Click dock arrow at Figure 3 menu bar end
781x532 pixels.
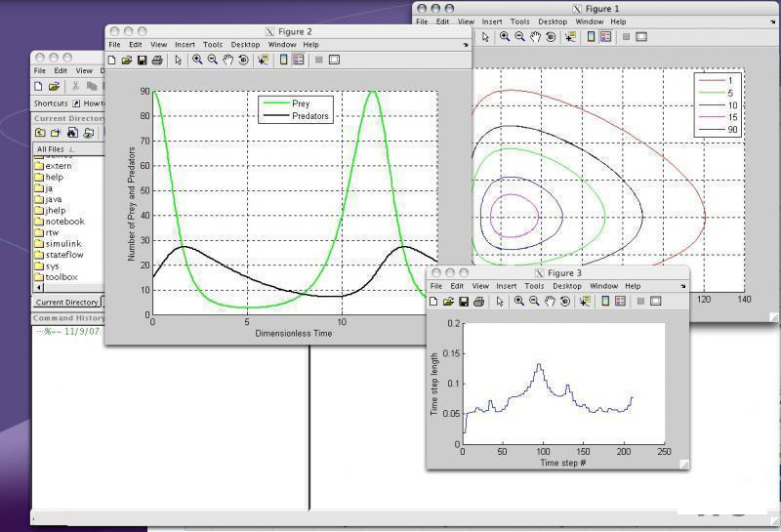coord(682,286)
